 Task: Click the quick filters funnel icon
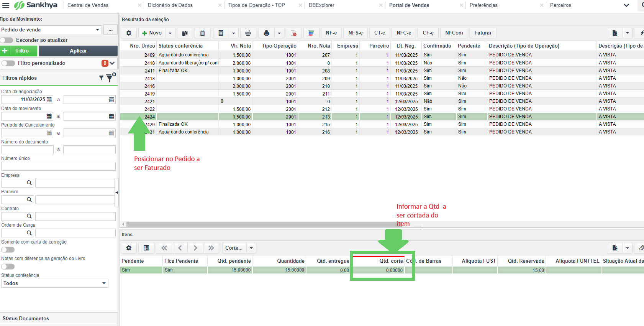point(101,78)
